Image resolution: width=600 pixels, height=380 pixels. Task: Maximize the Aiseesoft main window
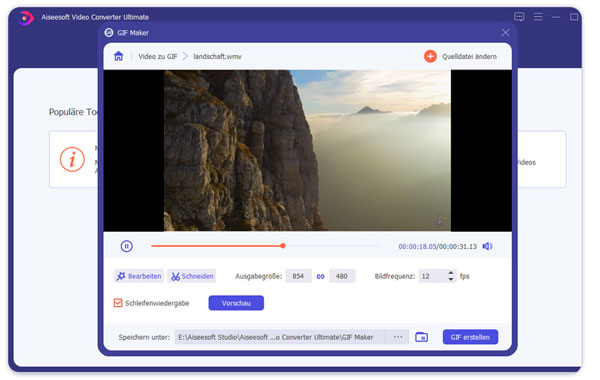574,17
